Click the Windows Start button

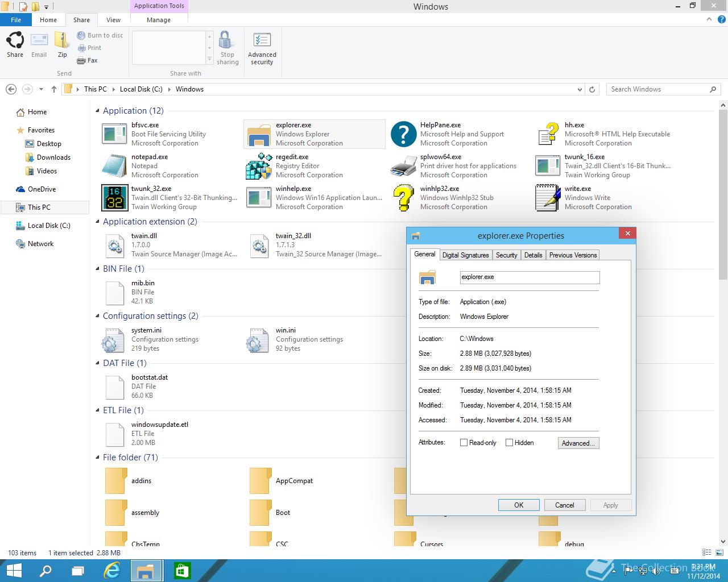(x=14, y=571)
